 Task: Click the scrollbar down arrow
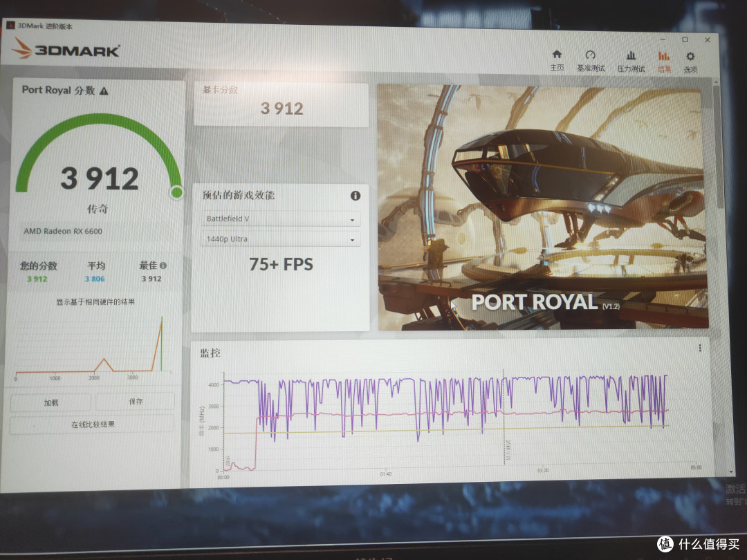pos(731,472)
